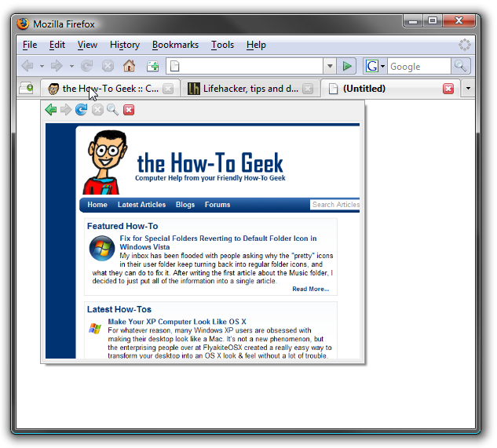
Task: Click the Forward arrow in tab preview
Action: [66, 110]
